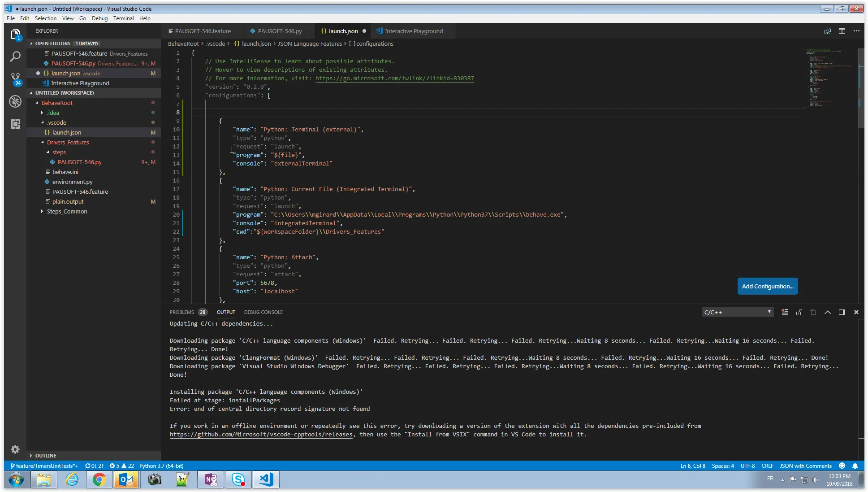Image resolution: width=868 pixels, height=492 pixels.
Task: Open the Debug view icon
Action: (x=15, y=101)
